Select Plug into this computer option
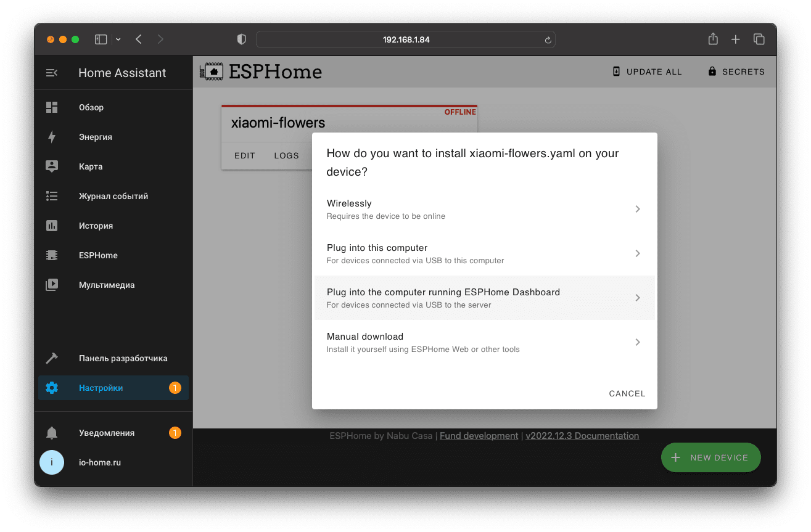 pos(484,253)
